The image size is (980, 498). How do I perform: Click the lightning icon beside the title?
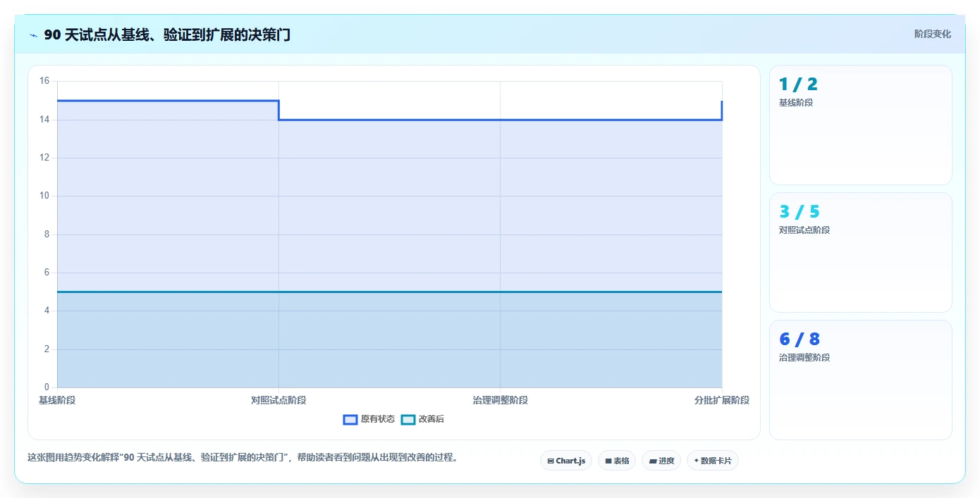click(x=33, y=35)
